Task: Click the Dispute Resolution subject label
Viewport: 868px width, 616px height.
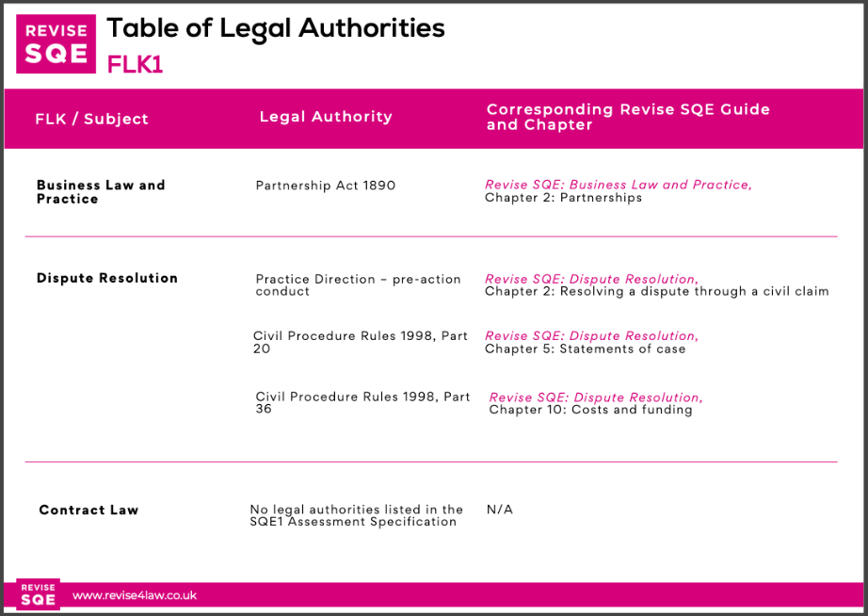Action: (x=107, y=278)
